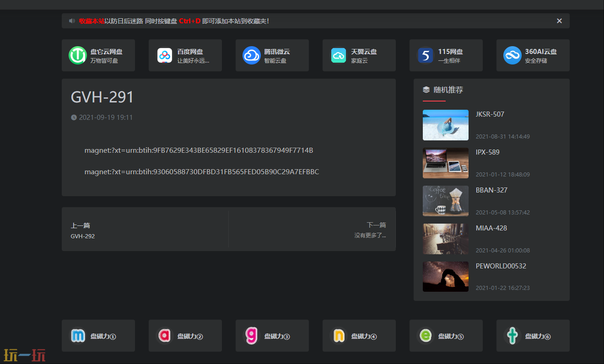Click the date 2021-09-19 19:11
Viewport: 604px width, 364px height.
click(x=106, y=118)
